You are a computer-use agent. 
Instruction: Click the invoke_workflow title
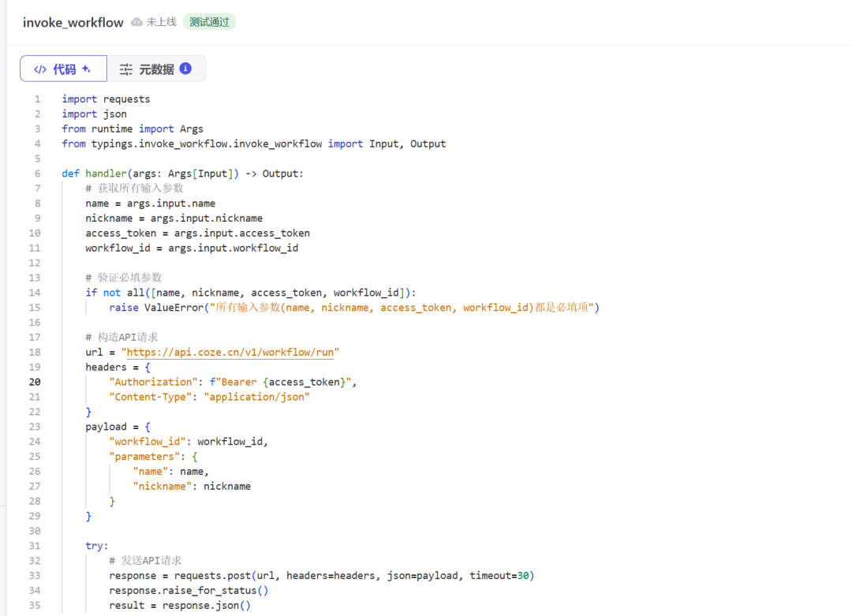[x=73, y=22]
